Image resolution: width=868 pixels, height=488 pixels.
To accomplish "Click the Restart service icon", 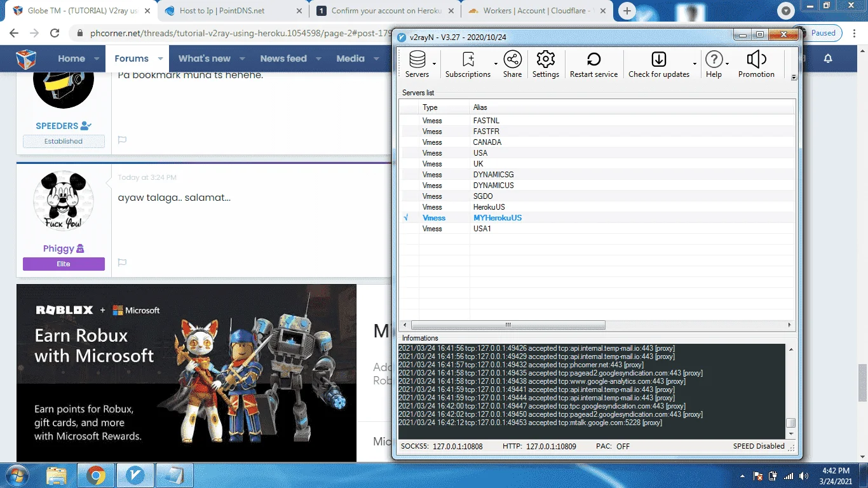I will click(593, 60).
